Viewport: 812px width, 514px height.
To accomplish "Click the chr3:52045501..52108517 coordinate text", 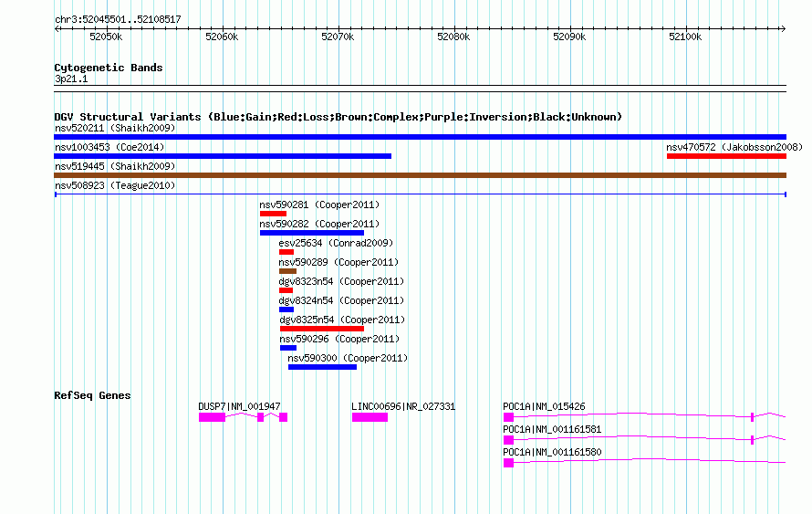I will tap(118, 20).
